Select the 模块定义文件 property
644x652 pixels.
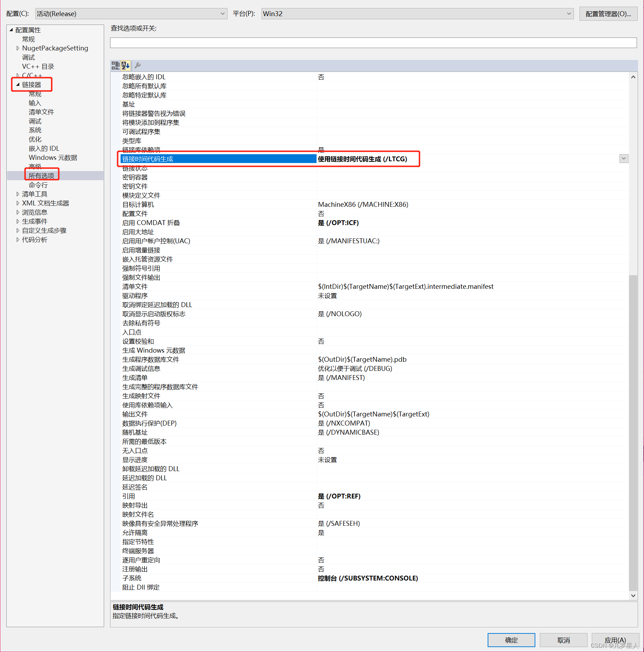(141, 195)
